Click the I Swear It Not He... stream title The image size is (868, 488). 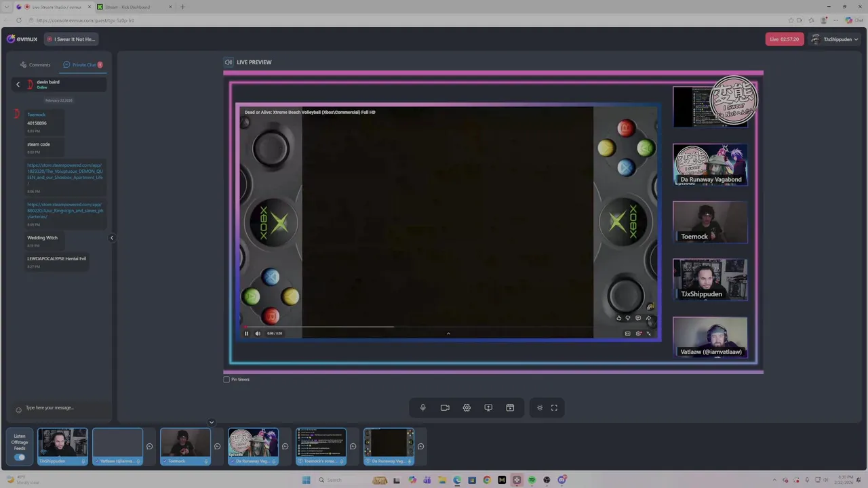(x=71, y=39)
